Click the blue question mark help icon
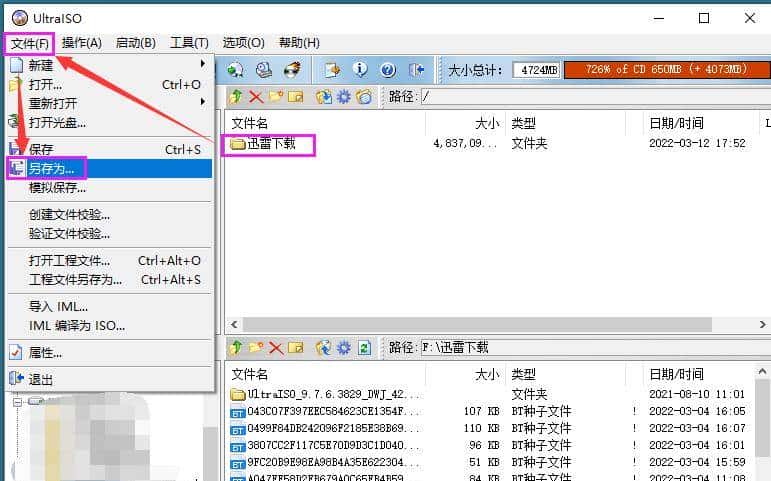The width and height of the screenshot is (771, 481). coord(388,70)
